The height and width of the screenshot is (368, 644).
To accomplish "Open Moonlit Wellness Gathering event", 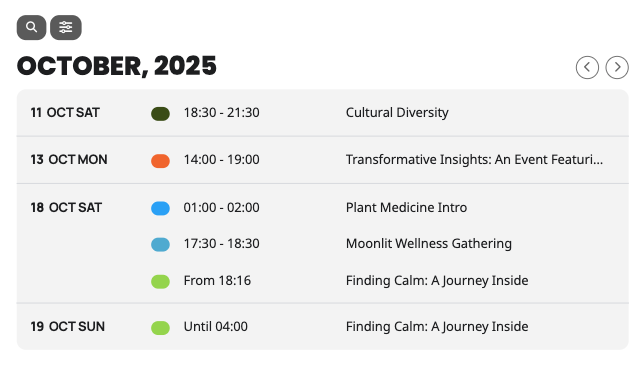I will (x=428, y=244).
